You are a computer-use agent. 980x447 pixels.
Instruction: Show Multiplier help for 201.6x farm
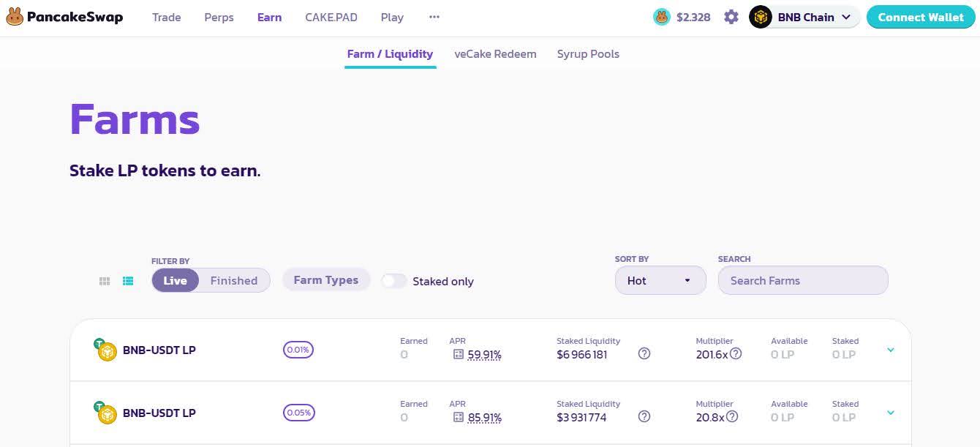tap(736, 354)
